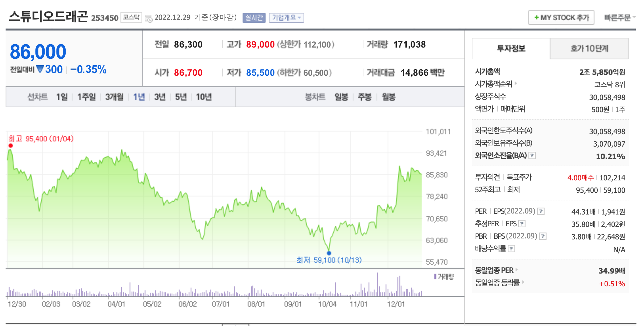
Task: Click the stock code 253450
Action: pos(105,18)
